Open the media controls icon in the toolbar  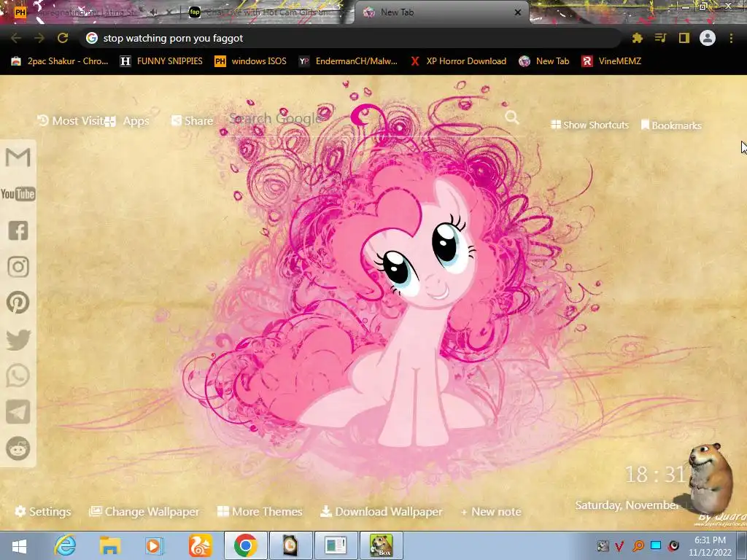pos(661,38)
